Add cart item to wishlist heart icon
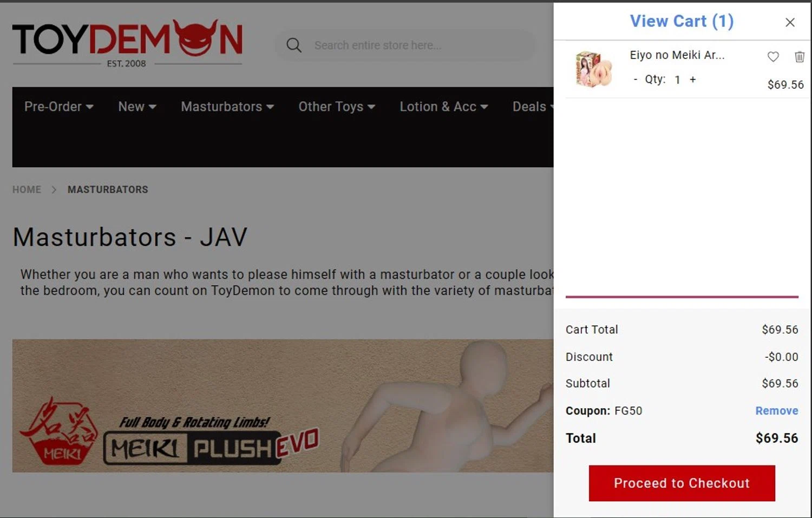 tap(773, 56)
